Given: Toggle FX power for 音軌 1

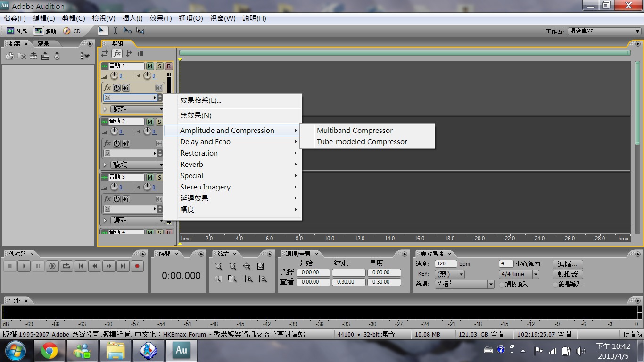Looking at the screenshot, I should click(116, 88).
